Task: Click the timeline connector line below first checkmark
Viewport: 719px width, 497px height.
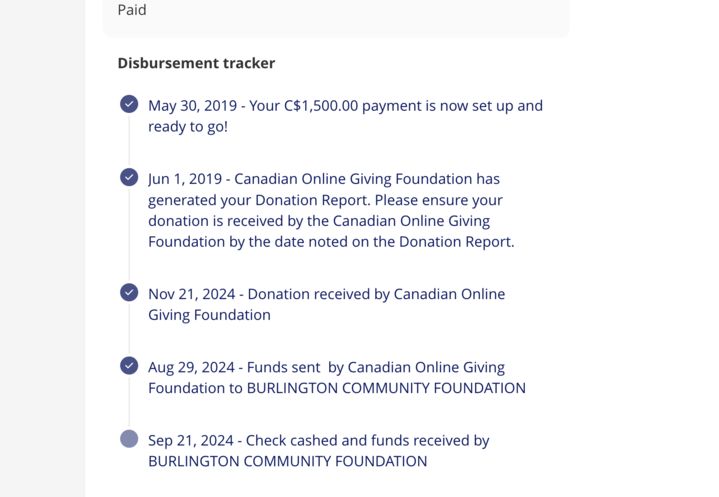Action: coord(129,140)
